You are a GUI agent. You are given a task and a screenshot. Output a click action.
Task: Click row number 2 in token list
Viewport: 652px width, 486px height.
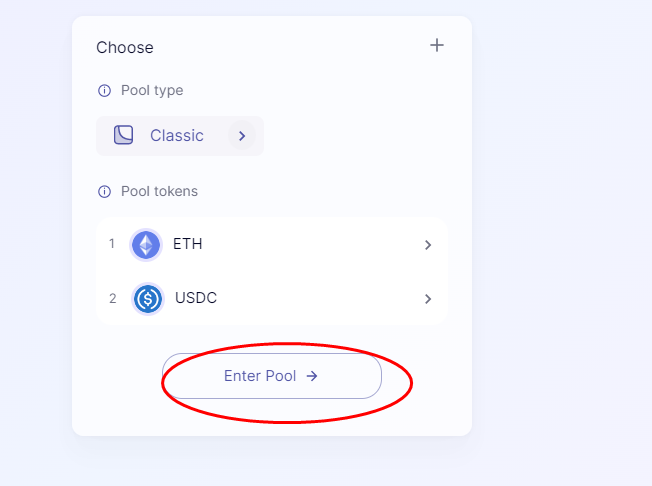[112, 298]
